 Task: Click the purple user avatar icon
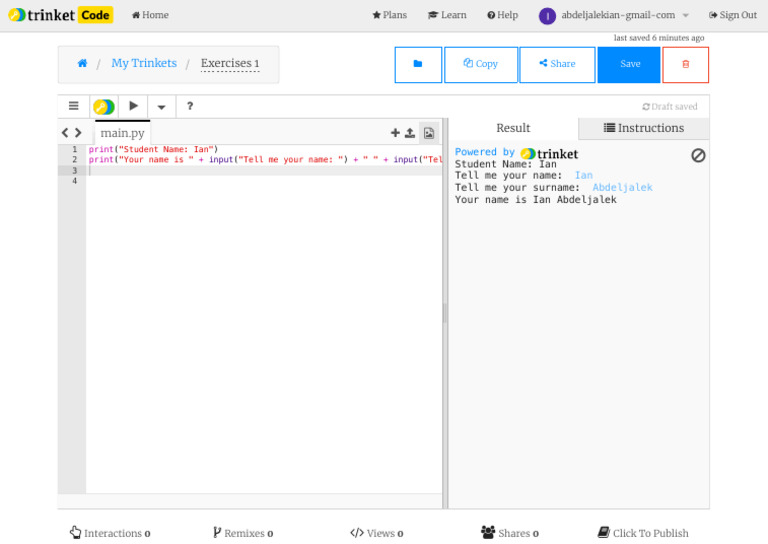click(x=547, y=16)
